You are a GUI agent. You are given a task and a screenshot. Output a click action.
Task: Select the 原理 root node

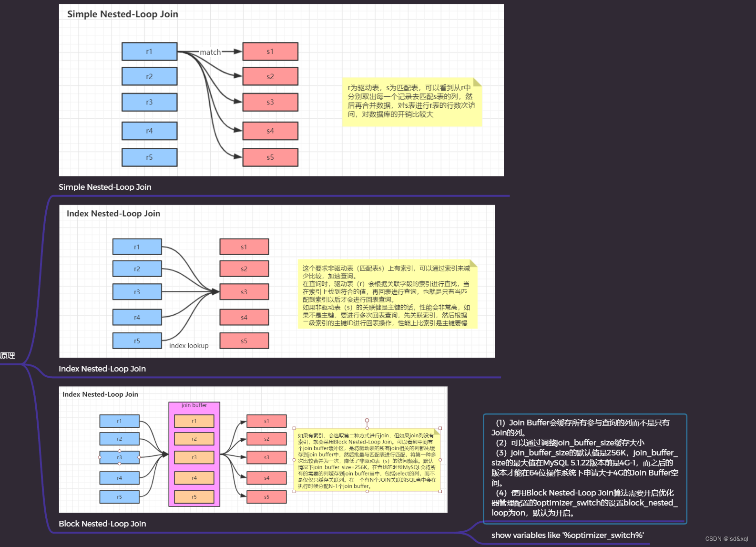pos(8,356)
